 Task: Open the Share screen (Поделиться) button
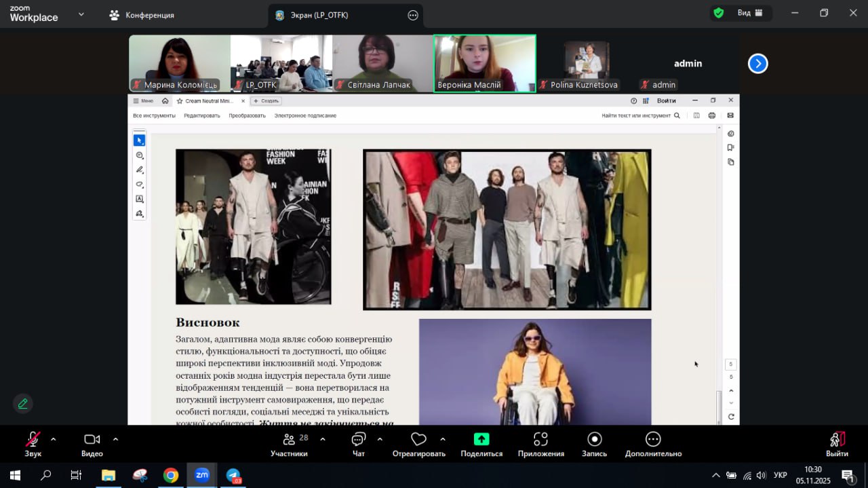pyautogui.click(x=481, y=445)
